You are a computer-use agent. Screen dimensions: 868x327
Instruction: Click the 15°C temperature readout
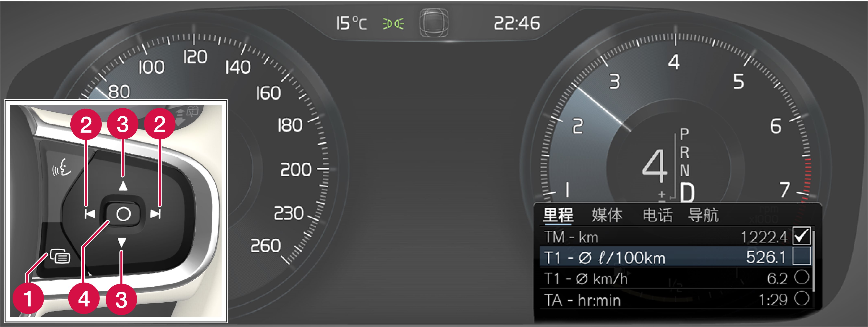(351, 24)
